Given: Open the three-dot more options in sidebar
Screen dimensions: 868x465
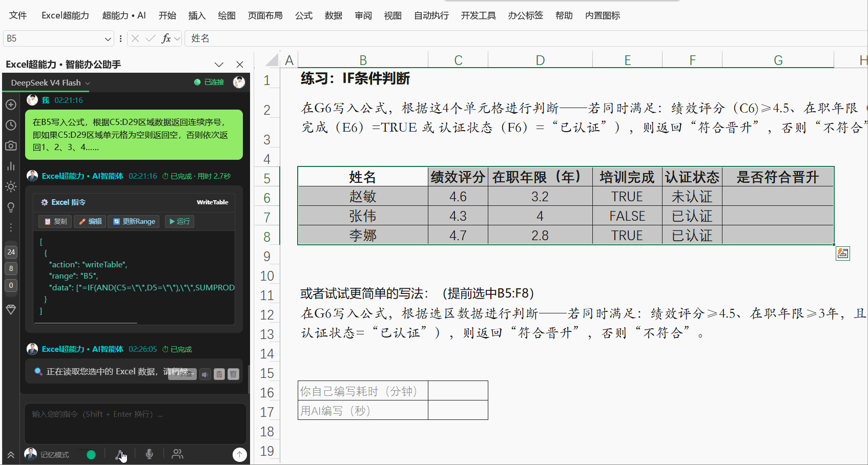Looking at the screenshot, I should [x=11, y=227].
